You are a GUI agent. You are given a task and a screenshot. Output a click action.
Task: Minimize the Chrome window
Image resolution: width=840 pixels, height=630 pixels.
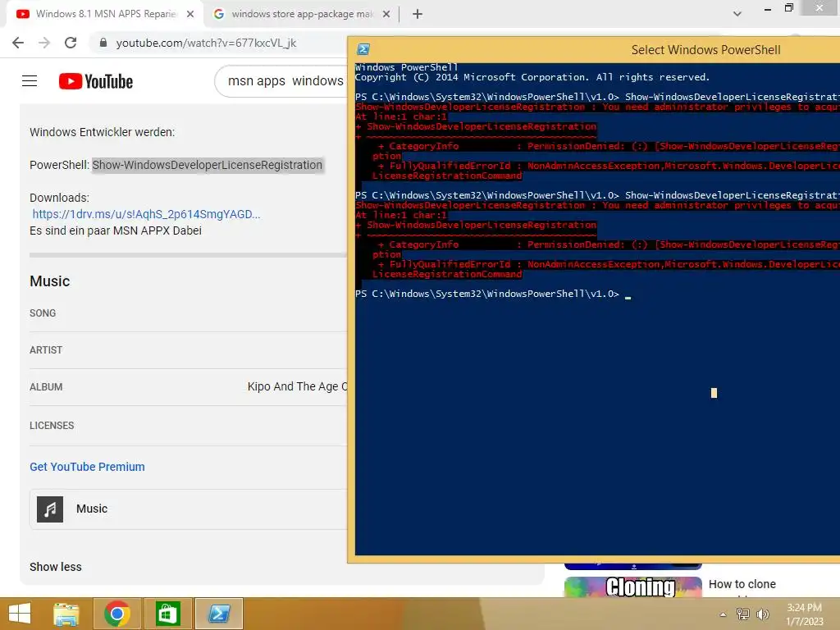tap(768, 8)
